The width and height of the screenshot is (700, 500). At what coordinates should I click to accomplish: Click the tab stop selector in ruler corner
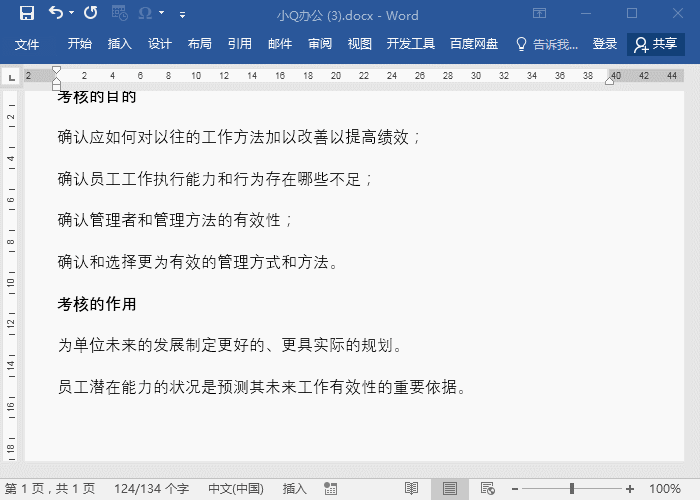[12, 77]
